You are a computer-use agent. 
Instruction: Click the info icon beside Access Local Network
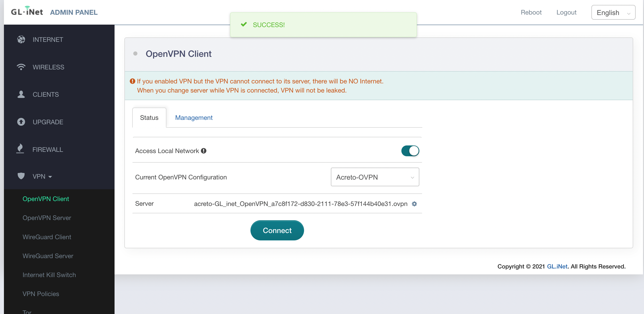[x=204, y=151]
